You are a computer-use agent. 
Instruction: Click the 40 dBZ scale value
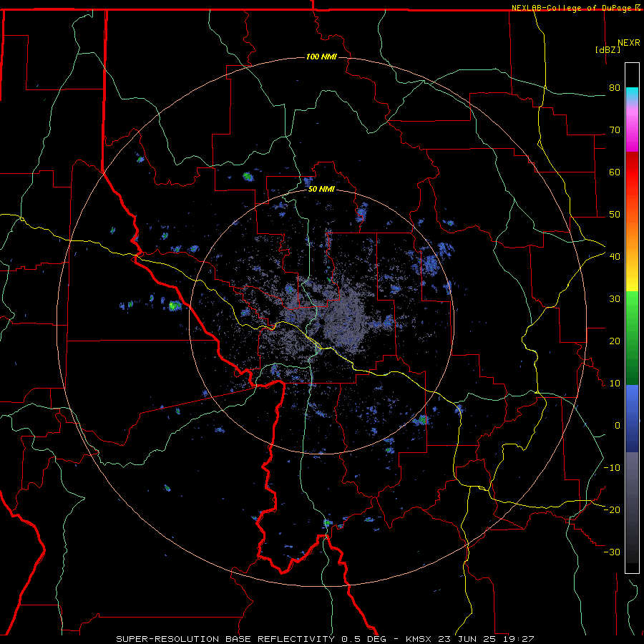click(x=615, y=257)
